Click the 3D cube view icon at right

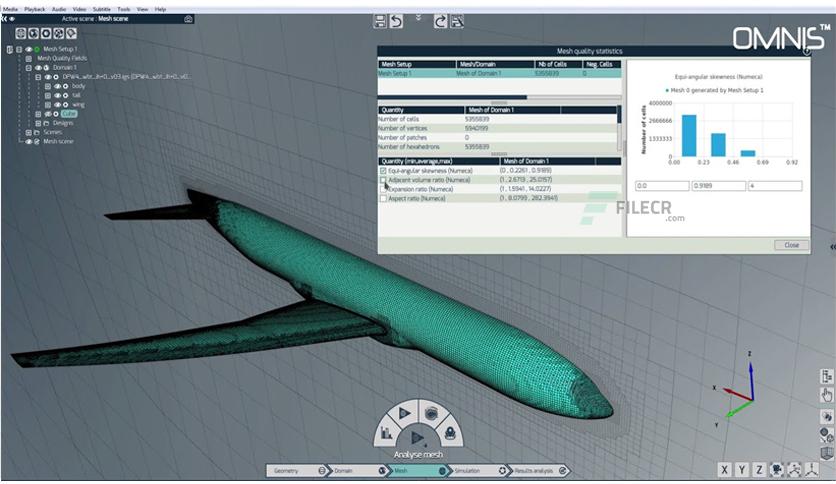click(x=827, y=453)
